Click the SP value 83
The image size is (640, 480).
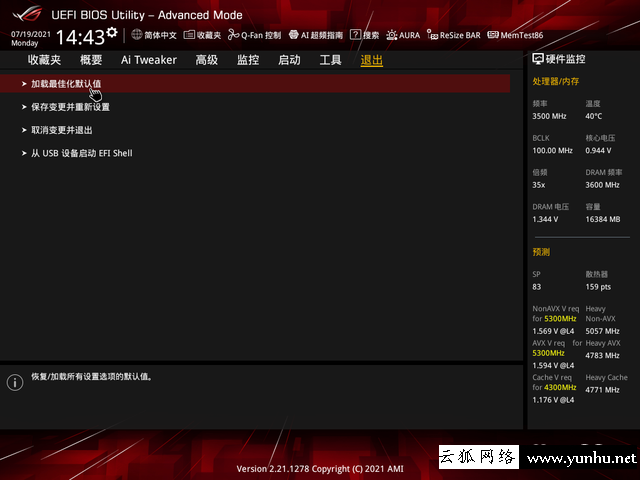tap(537, 287)
